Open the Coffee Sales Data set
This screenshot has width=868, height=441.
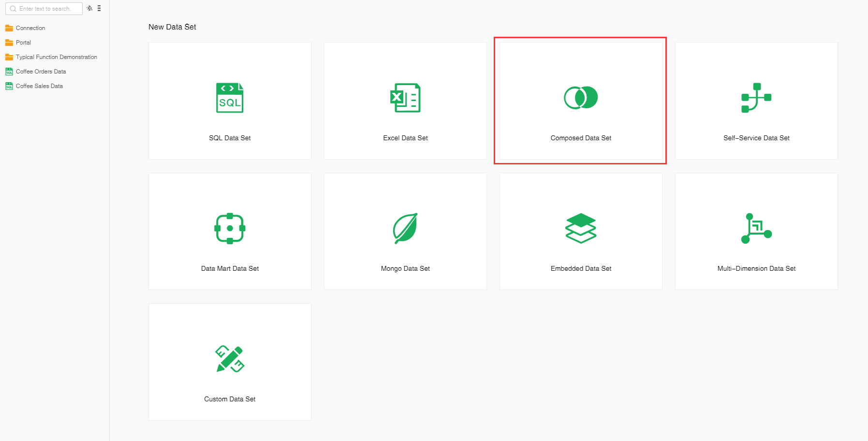(39, 86)
